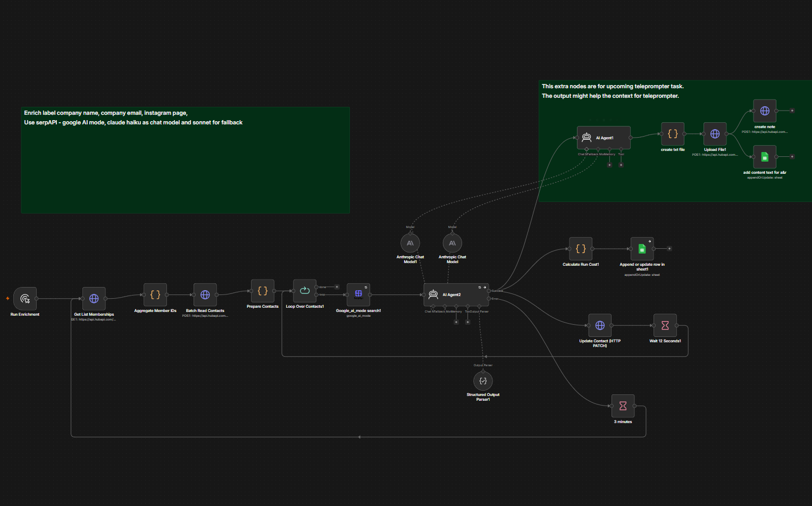Open the Batch Read Contacts HTTP node
Viewport: 812px width, 506px height.
[x=205, y=295]
